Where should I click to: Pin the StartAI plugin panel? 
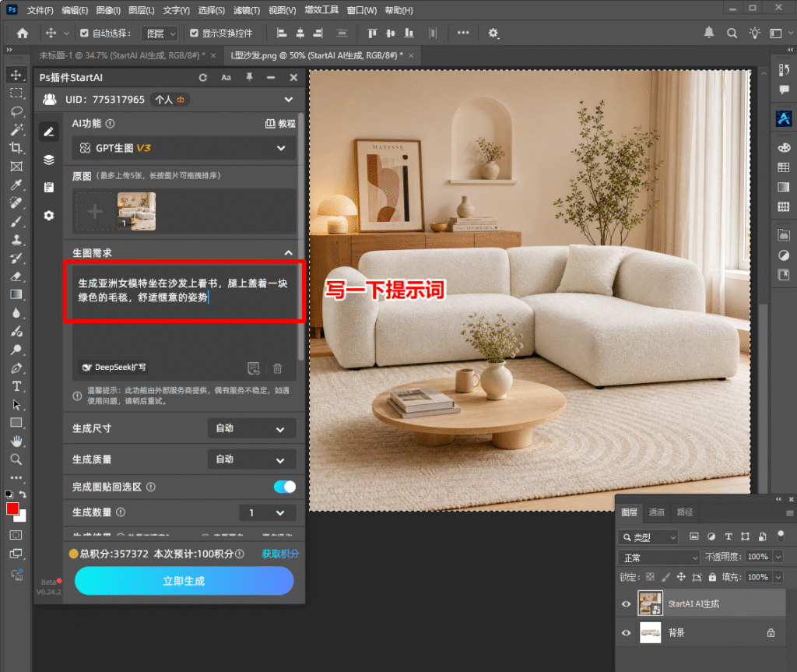tap(249, 77)
